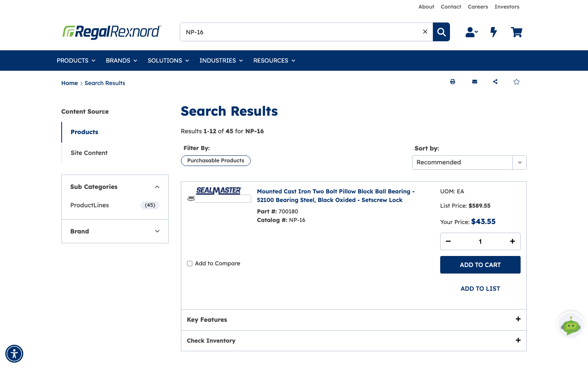Click the lightning bolt quick order icon
588x368 pixels.
tap(494, 32)
